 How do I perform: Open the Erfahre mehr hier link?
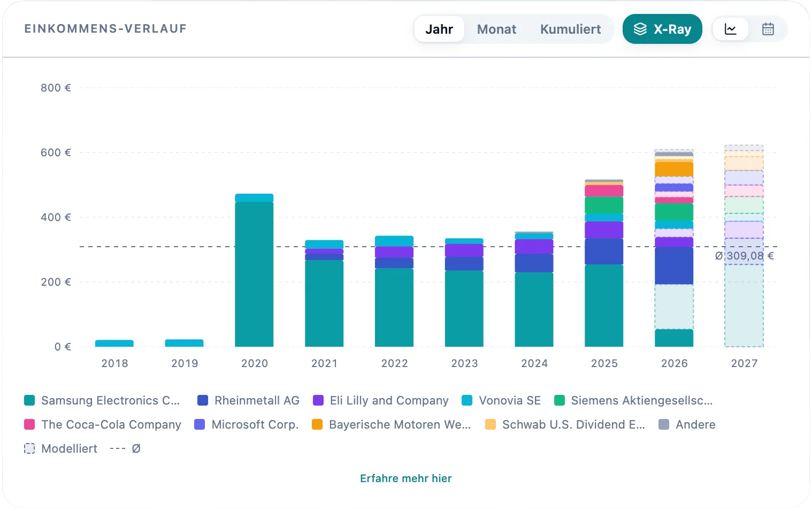point(405,478)
